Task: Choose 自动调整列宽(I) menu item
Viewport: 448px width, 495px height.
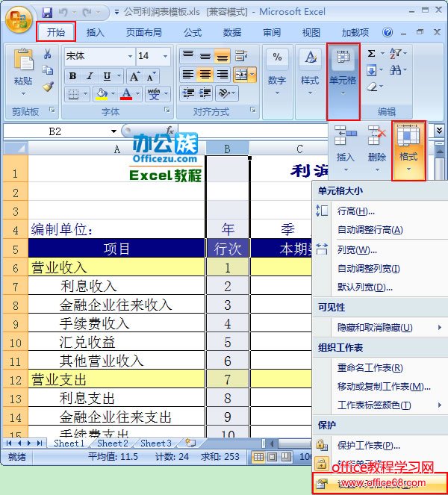Action: point(380,269)
